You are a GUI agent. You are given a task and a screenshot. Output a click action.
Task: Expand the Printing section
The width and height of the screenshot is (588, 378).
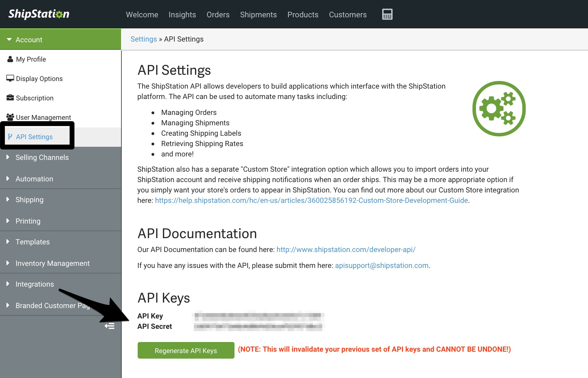[x=61, y=221]
